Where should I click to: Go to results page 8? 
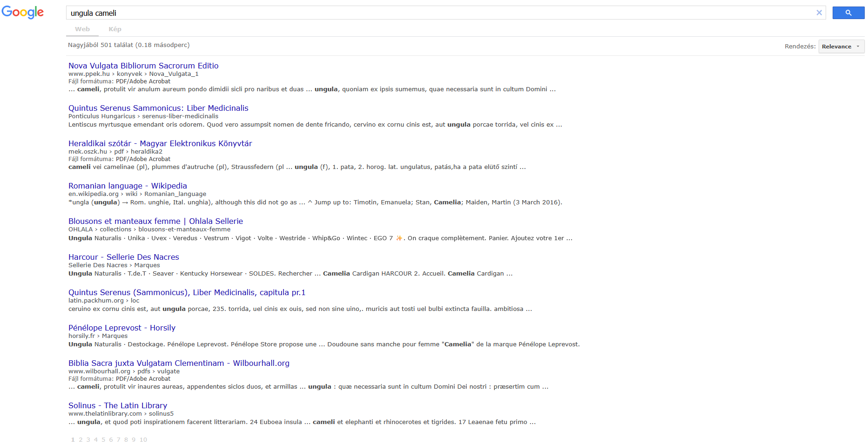point(126,440)
